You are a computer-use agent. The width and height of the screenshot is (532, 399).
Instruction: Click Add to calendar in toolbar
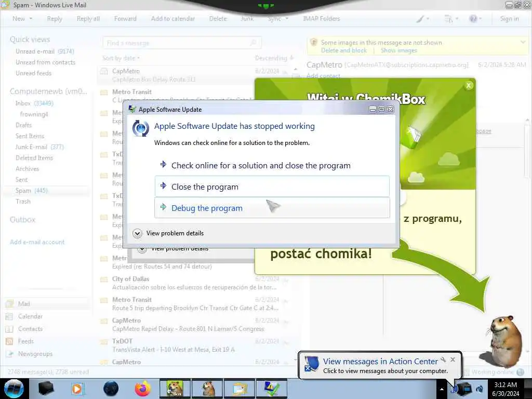click(172, 19)
